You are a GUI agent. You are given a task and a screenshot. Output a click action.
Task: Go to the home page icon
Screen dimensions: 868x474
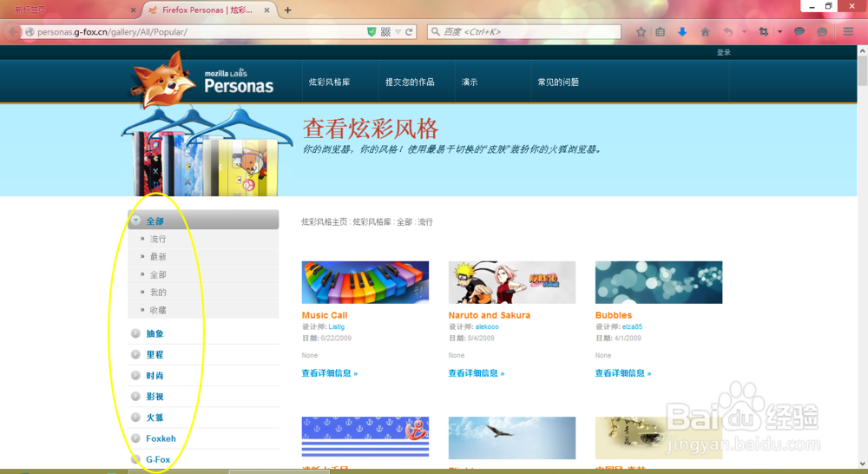pos(705,31)
